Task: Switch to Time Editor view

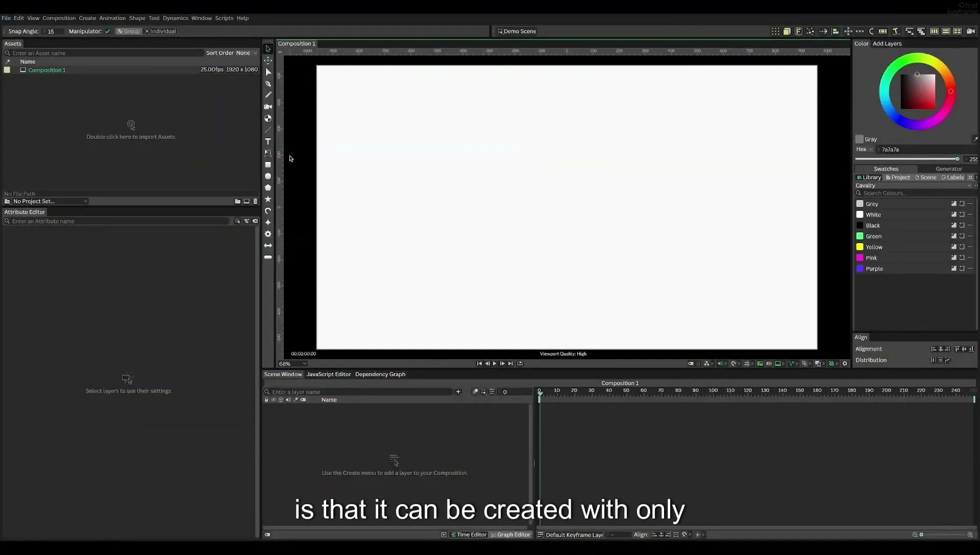Action: 468,535
